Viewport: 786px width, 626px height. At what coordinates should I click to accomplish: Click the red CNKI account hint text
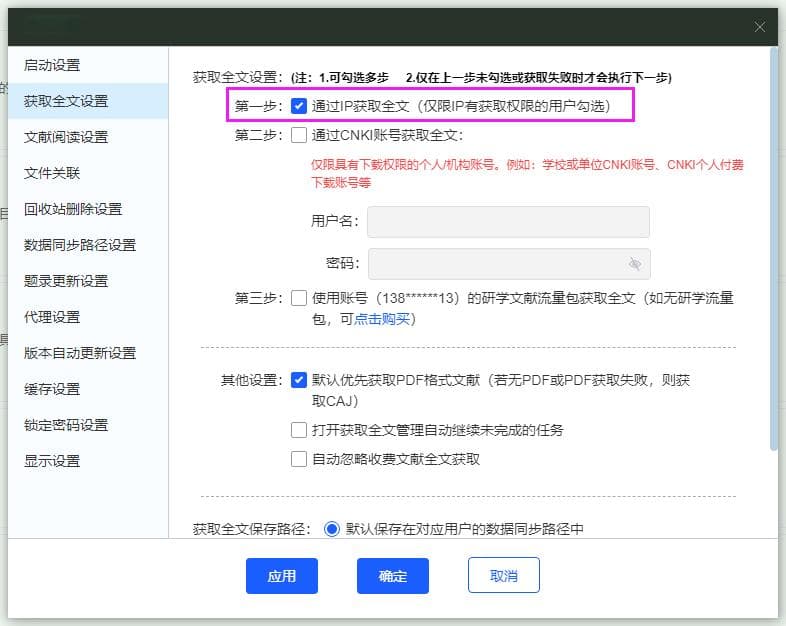coord(527,173)
